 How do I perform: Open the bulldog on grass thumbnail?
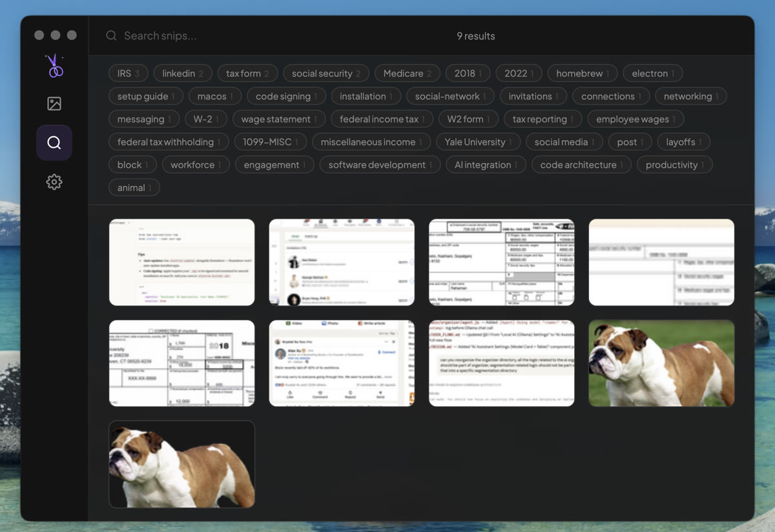[661, 363]
